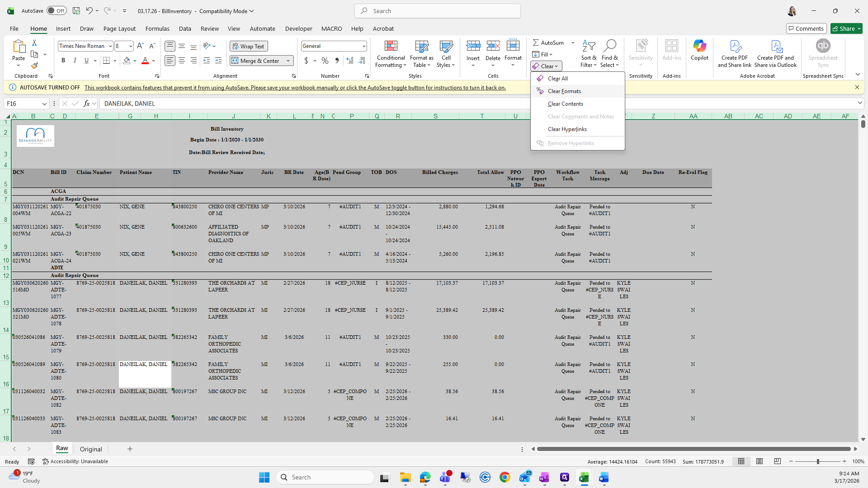Expand the number format dropdown
Viewport: 868px width, 488px height.
pos(363,46)
